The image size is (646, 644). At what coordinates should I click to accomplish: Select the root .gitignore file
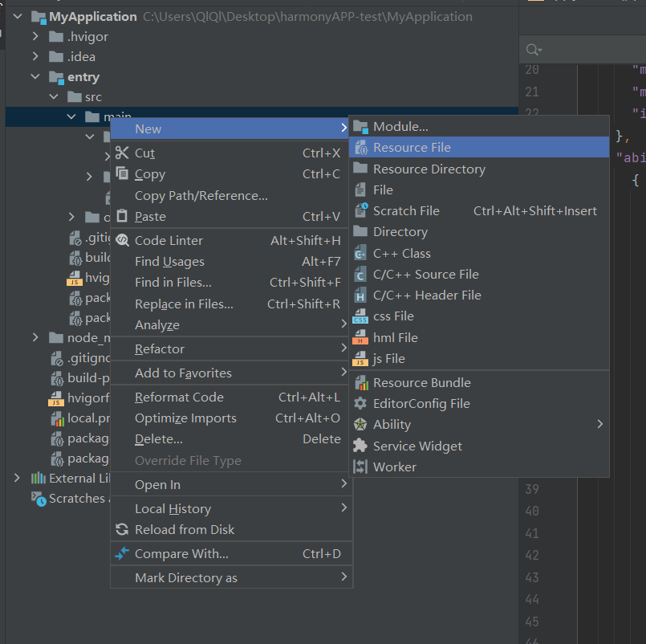(x=80, y=358)
